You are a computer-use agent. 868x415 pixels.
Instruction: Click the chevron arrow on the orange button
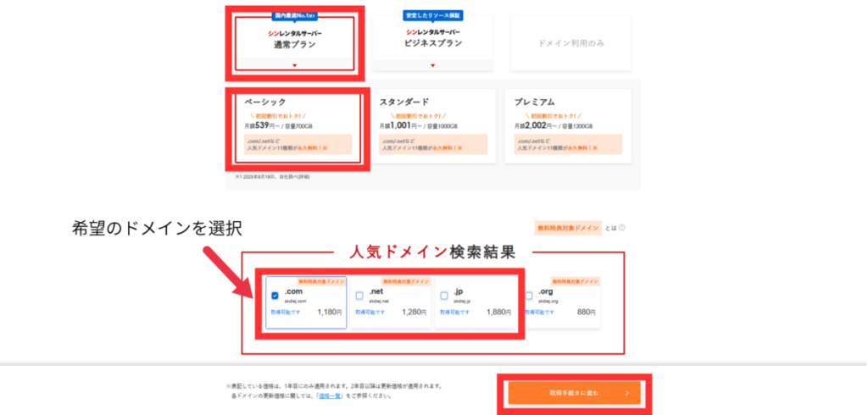coord(626,393)
